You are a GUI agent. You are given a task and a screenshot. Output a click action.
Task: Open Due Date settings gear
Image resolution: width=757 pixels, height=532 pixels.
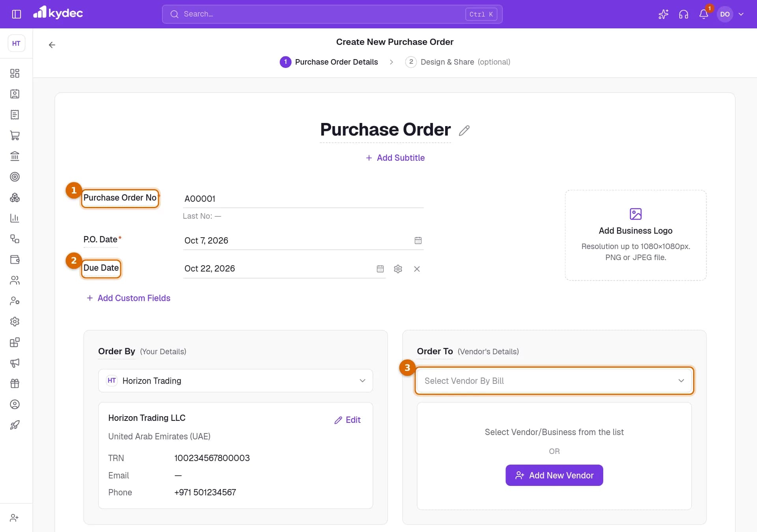click(x=398, y=269)
